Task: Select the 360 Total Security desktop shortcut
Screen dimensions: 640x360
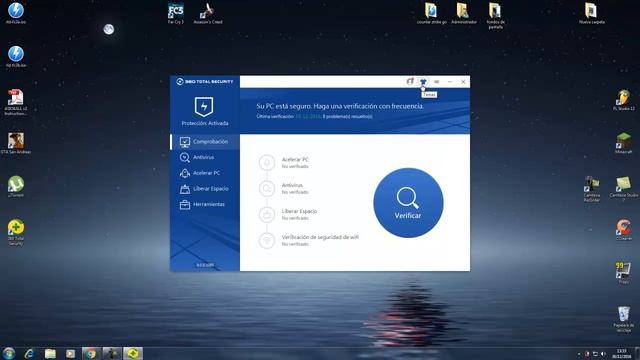Action: coord(16,232)
